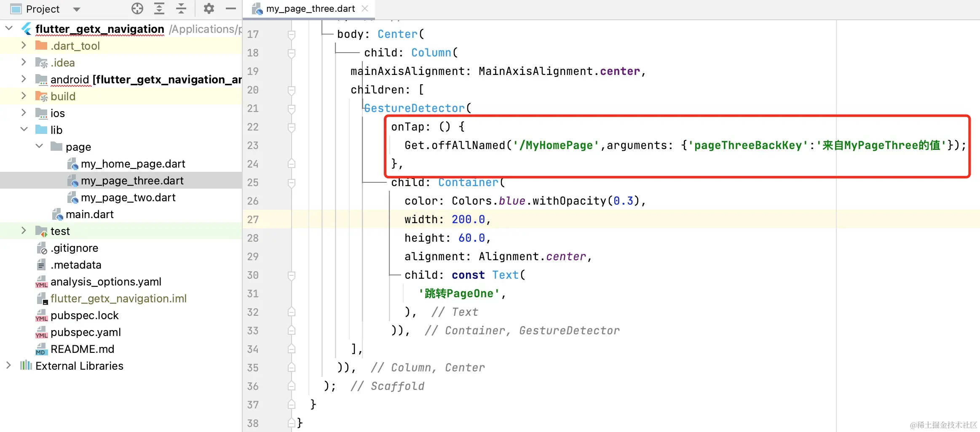Select the lib folder icon
Image resolution: width=980 pixels, height=432 pixels.
41,130
